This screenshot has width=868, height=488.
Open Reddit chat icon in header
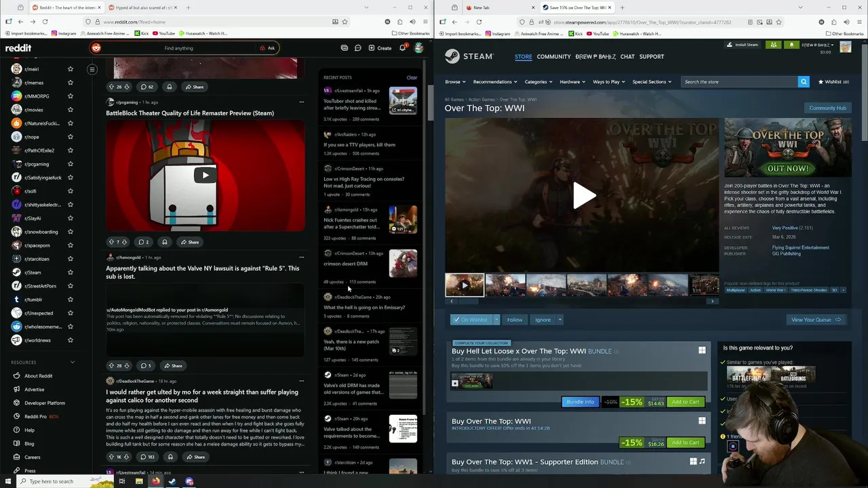(357, 48)
